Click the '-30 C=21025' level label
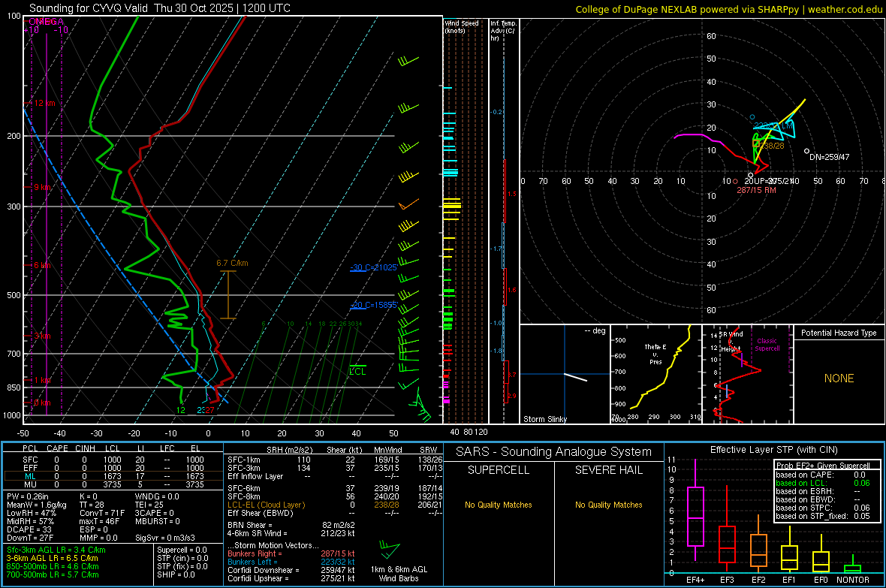The image size is (886, 588). pos(373,267)
